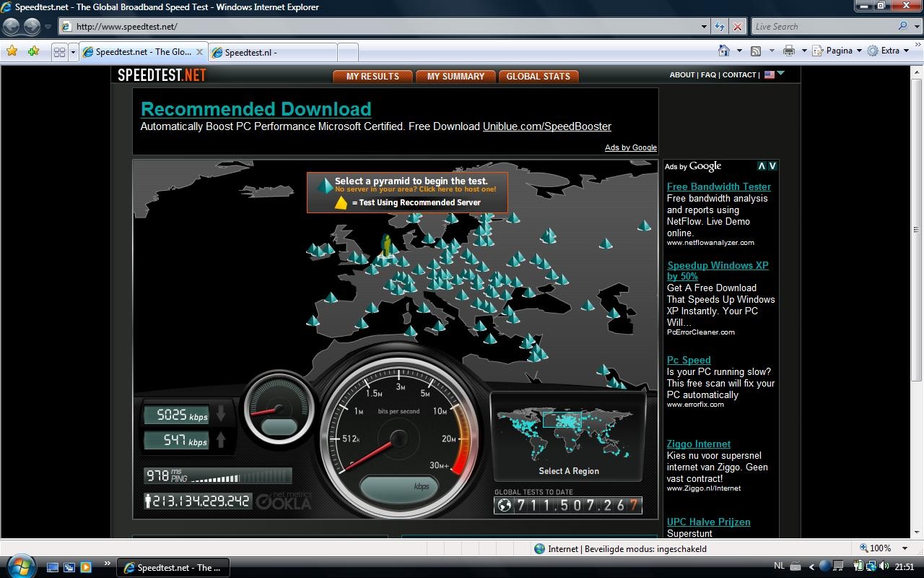The height and width of the screenshot is (578, 924).
Task: Click previous ads arrow in sidebar
Action: coord(762,166)
